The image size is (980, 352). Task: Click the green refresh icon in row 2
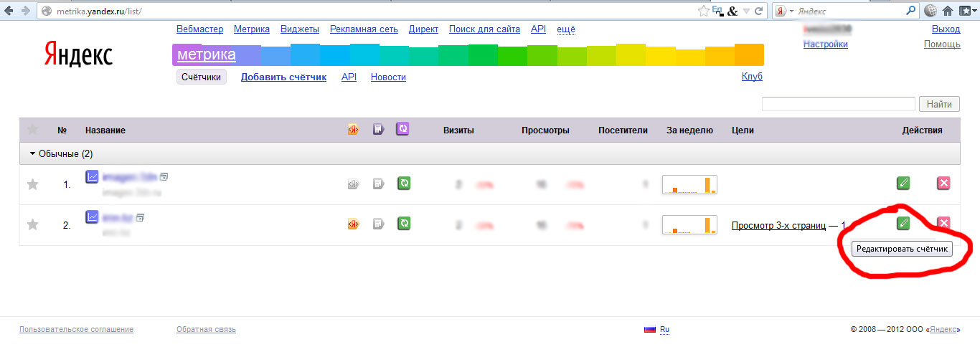(404, 224)
